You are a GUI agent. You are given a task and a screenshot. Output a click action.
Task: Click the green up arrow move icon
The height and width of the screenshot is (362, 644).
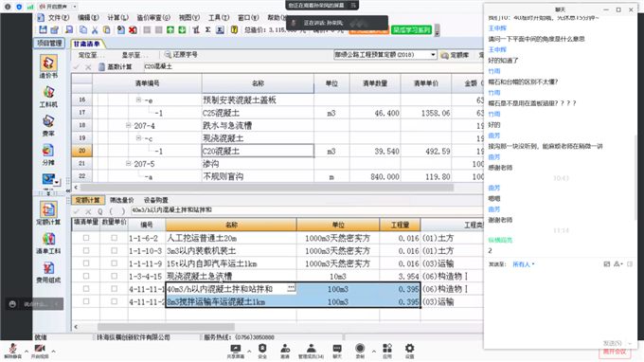coord(170,30)
